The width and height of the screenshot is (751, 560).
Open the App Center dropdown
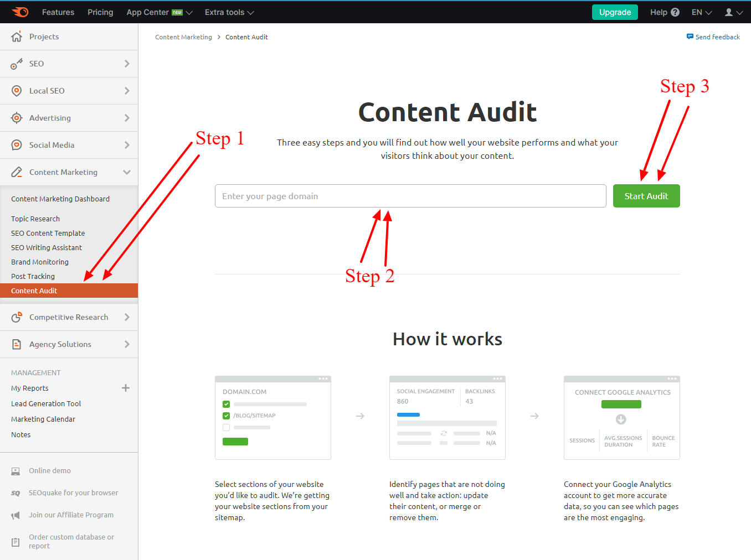coord(160,12)
